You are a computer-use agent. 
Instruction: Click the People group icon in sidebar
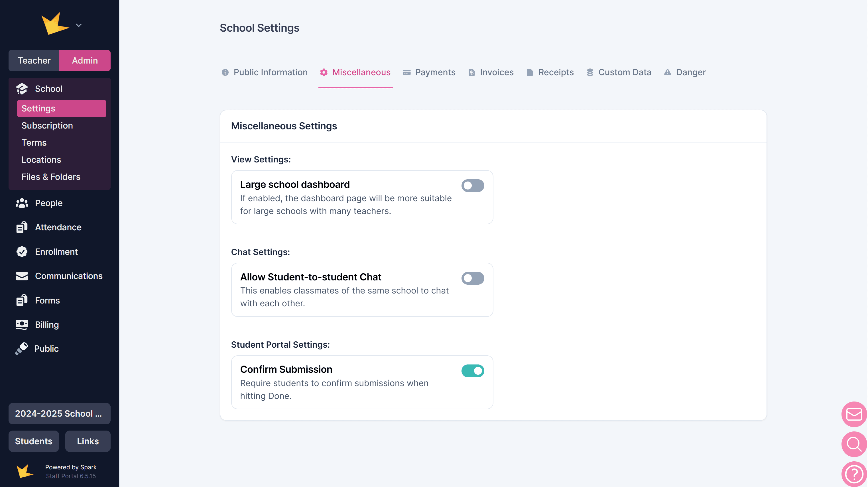[x=22, y=203]
